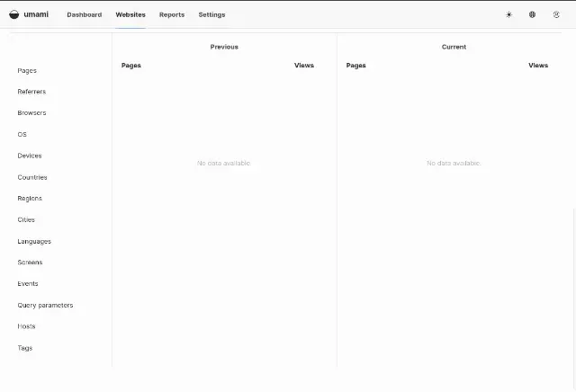This screenshot has width=576, height=392.
Task: Select Pages in the sidebar
Action: point(27,70)
